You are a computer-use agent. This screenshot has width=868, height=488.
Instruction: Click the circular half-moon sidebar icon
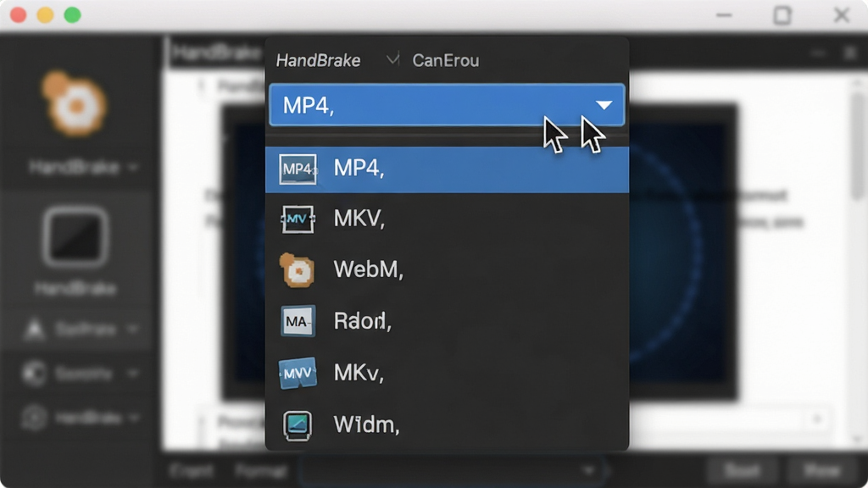point(34,374)
